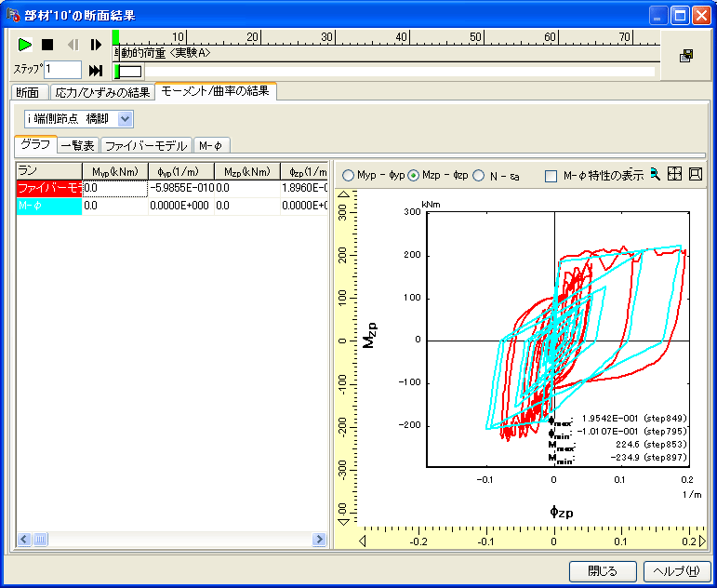Click the Myp(kNm) column header
The height and width of the screenshot is (588, 717).
coord(115,170)
